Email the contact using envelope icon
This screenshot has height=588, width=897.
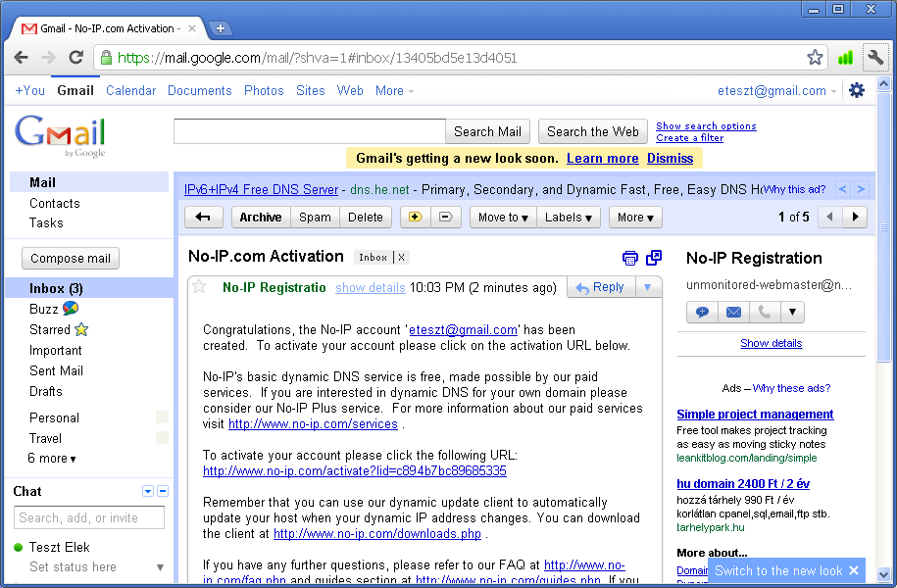[733, 313]
